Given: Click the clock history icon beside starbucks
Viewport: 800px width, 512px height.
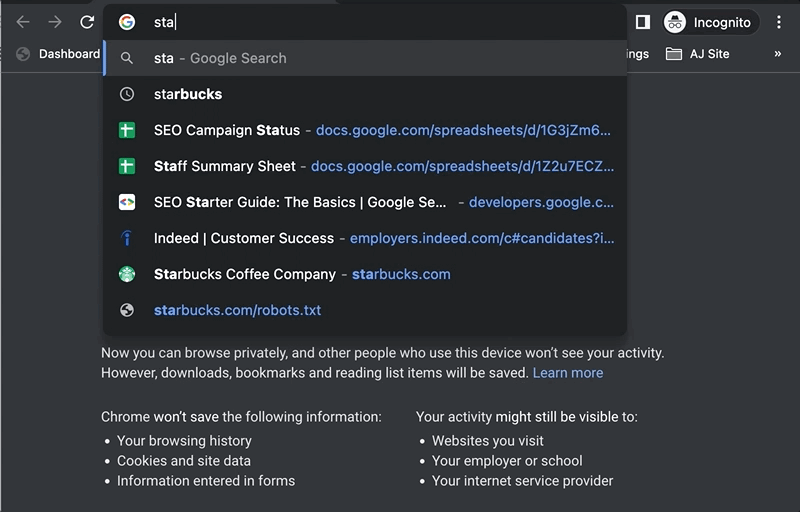Looking at the screenshot, I should [127, 94].
